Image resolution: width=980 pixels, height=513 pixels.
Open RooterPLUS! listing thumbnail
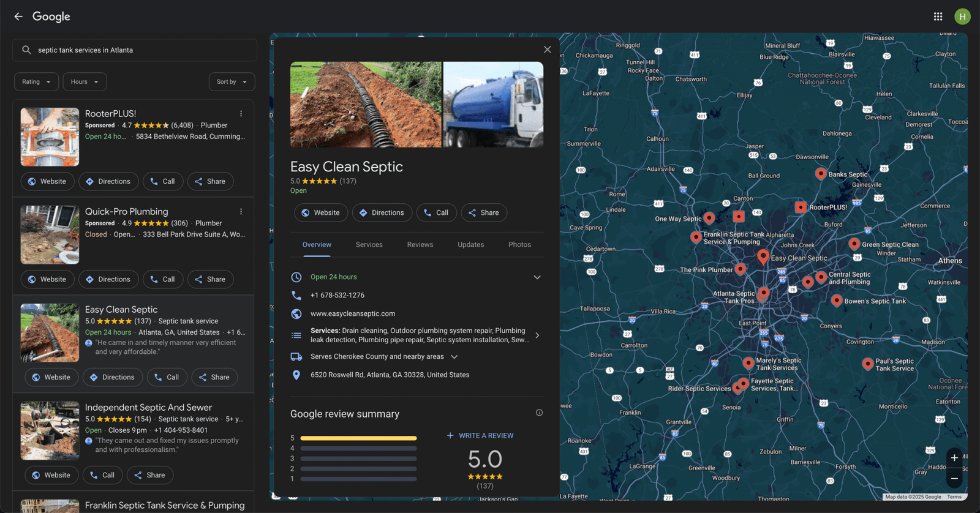coord(50,137)
